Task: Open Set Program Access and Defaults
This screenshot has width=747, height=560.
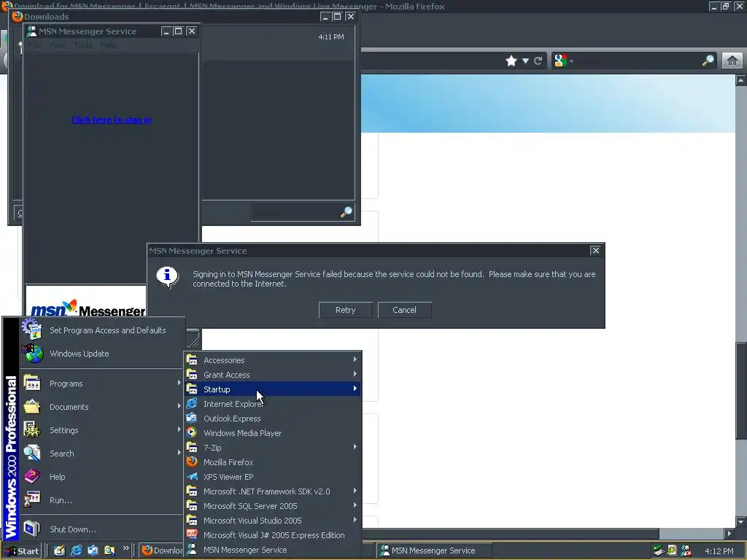Action: click(x=102, y=330)
